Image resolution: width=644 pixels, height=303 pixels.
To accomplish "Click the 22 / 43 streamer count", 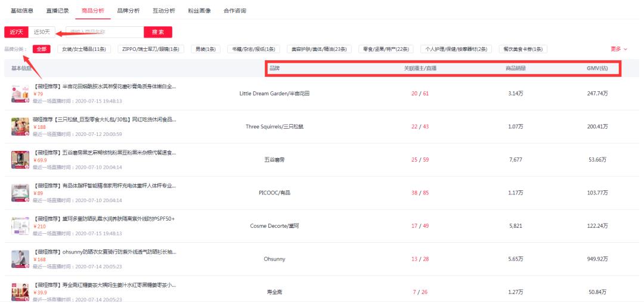I will click(x=420, y=126).
